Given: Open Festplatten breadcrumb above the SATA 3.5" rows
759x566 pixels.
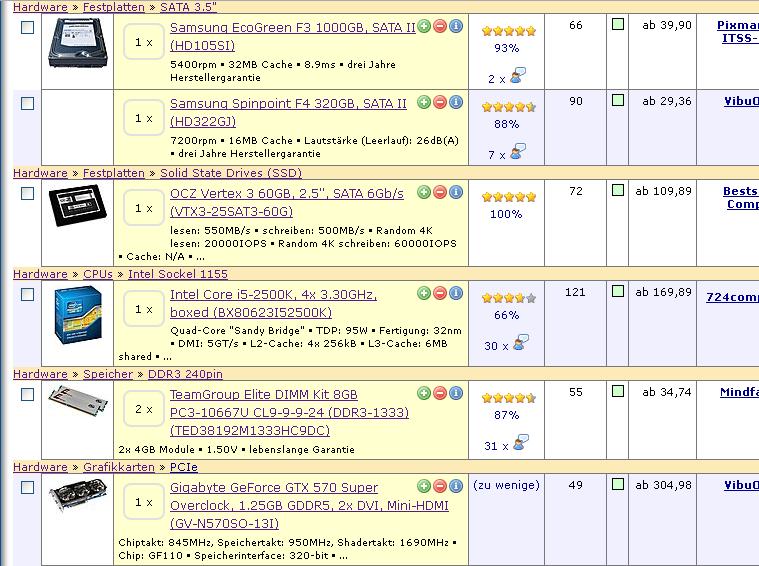Looking at the screenshot, I should point(114,7).
